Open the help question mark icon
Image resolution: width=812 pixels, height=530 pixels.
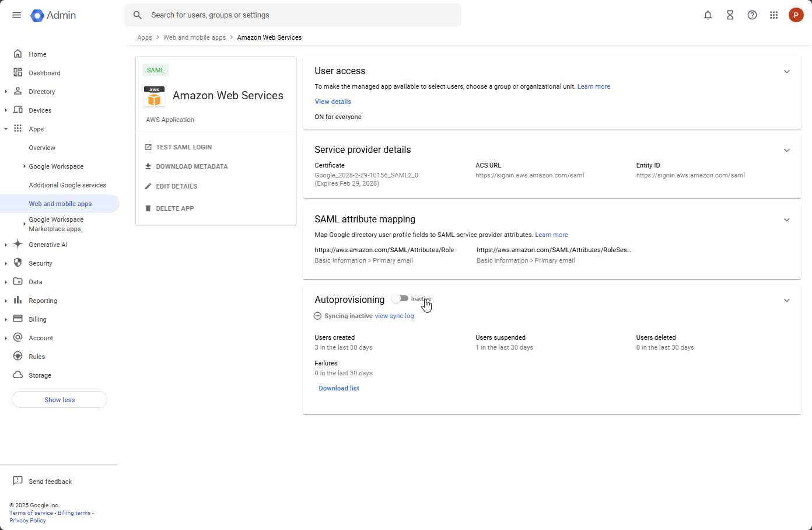752,15
